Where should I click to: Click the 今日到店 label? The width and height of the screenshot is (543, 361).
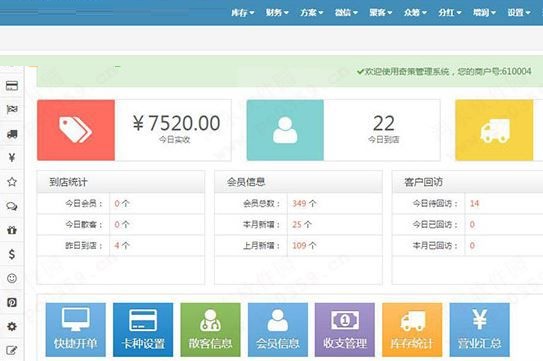pos(384,140)
